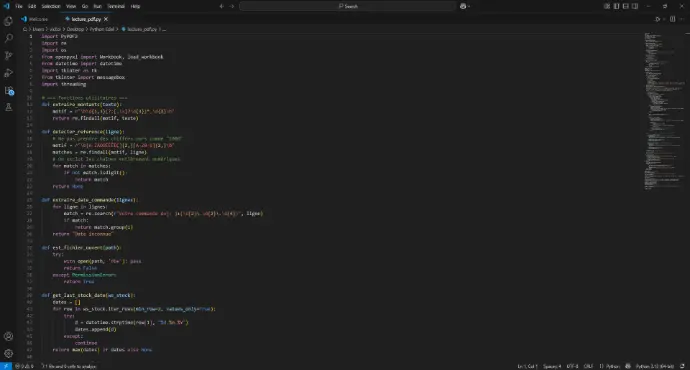Image resolution: width=690 pixels, height=370 pixels.
Task: Switch to the Welcome tab
Action: coord(35,19)
